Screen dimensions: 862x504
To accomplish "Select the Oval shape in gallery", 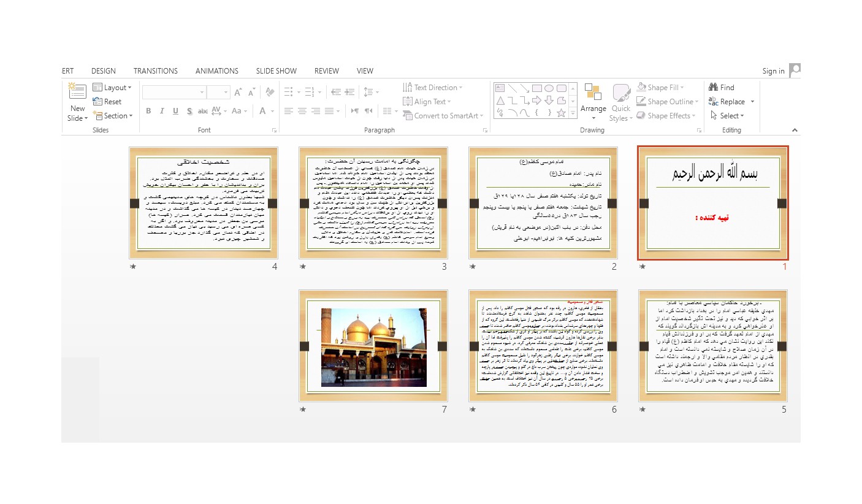I will (x=549, y=88).
